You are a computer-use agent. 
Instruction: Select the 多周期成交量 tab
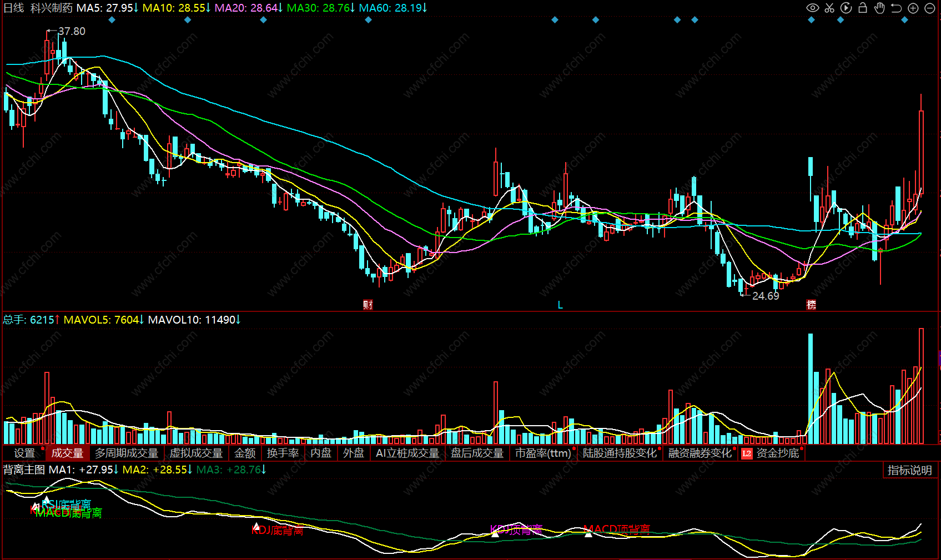(127, 453)
